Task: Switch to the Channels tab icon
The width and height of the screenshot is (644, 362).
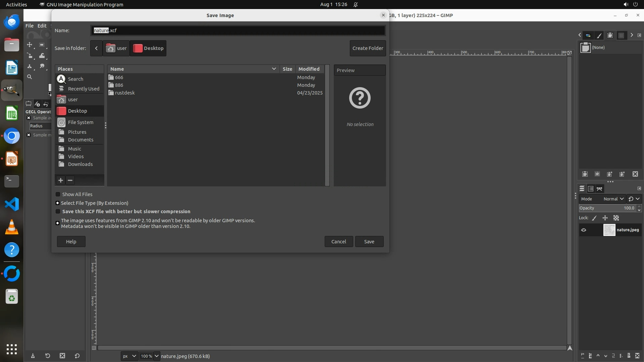Action: [x=591, y=189]
